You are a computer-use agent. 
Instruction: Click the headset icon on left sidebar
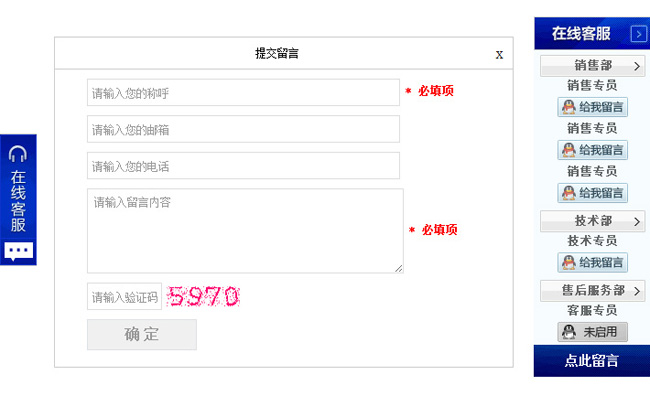click(18, 154)
